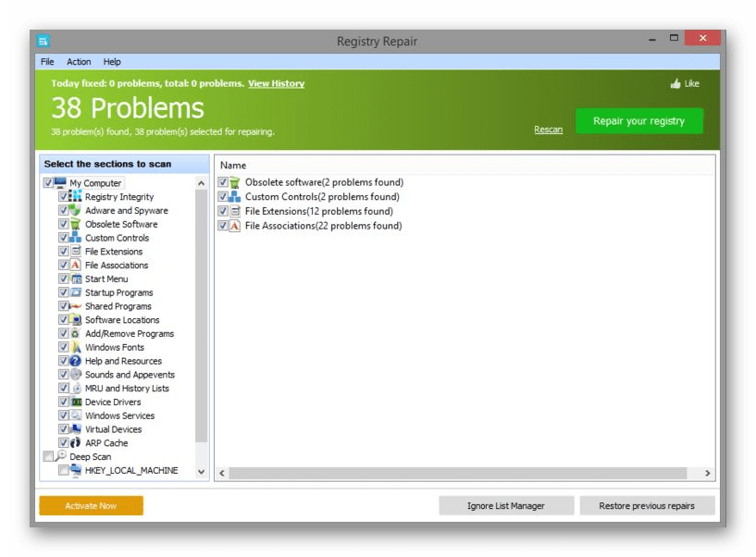Screen dimensions: 756x557
Task: Click the Registry Integrity icon in tree
Action: coord(76,196)
